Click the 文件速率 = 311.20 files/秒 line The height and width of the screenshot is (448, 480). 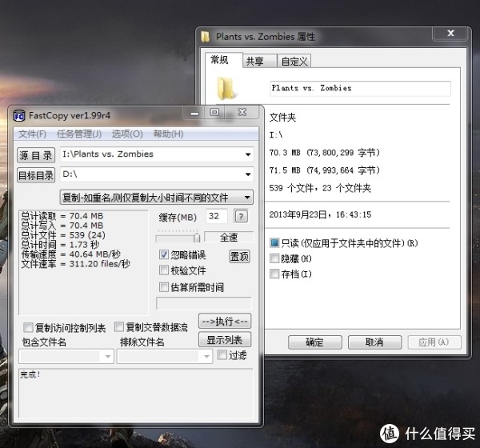click(76, 264)
